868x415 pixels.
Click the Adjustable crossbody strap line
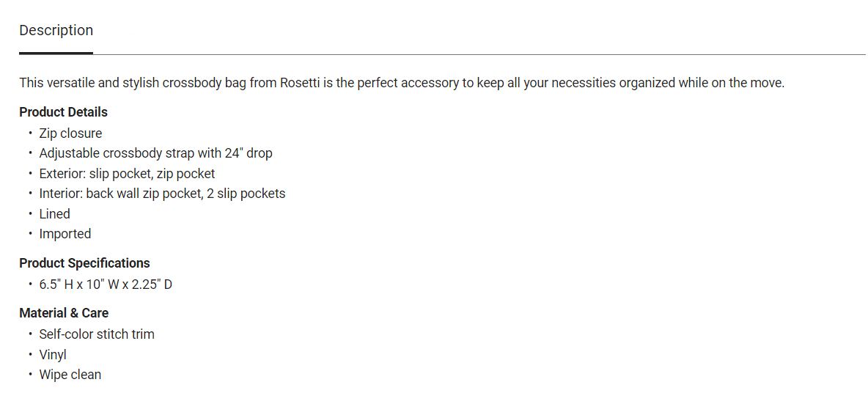155,153
